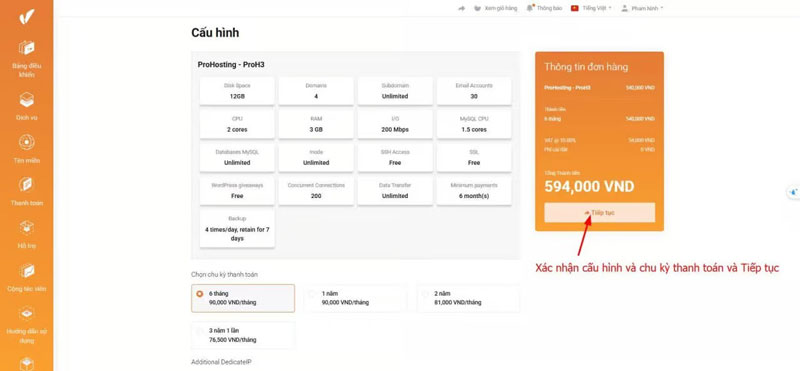The width and height of the screenshot is (800, 371).
Task: Click the notification bell icon
Action: [x=531, y=8]
